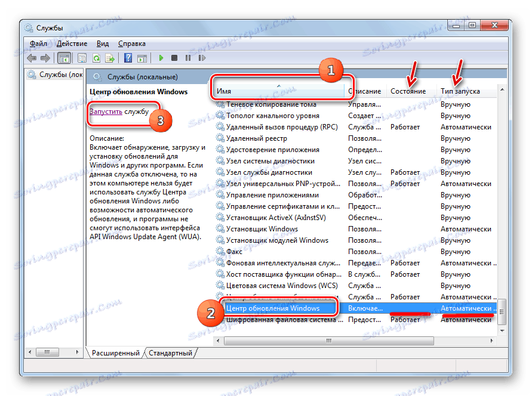
Task: Open the Вид menu
Action: point(103,44)
